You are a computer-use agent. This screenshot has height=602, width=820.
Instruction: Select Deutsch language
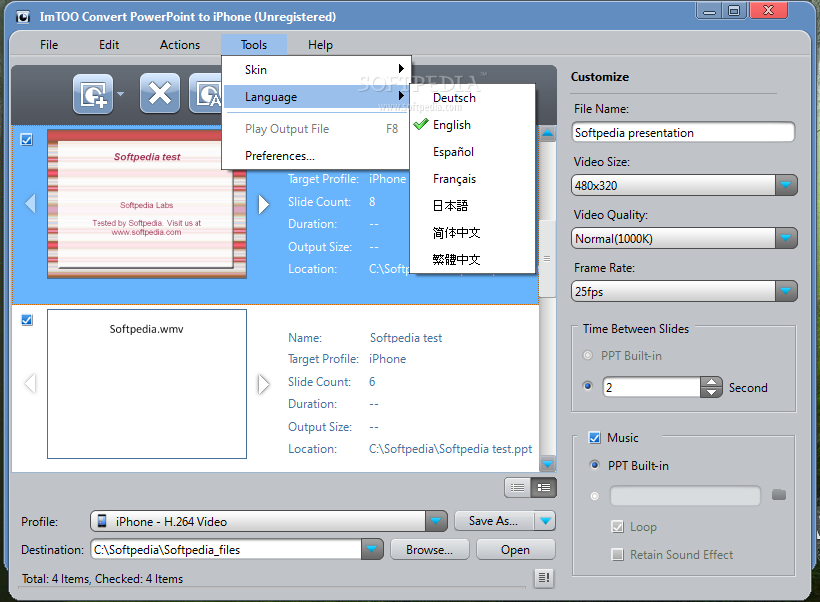(x=472, y=98)
